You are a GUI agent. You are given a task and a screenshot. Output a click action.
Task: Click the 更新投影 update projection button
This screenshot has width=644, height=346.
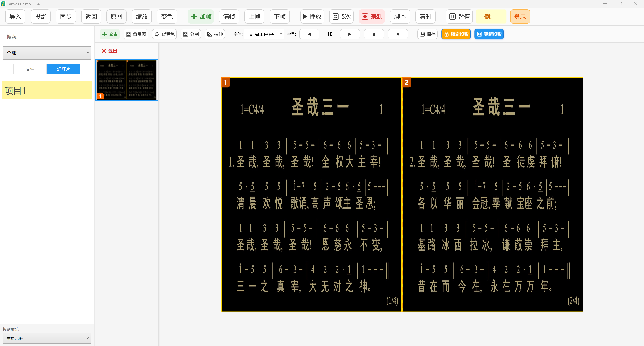pos(489,34)
